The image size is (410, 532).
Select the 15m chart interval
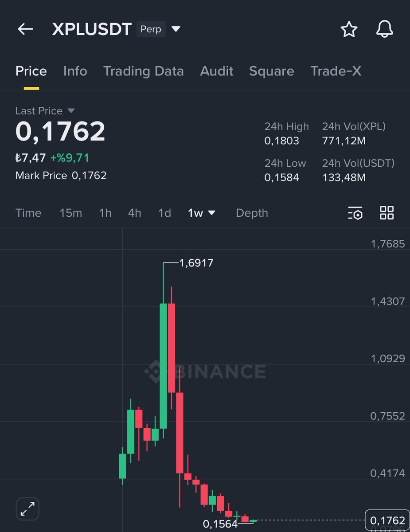tap(71, 213)
